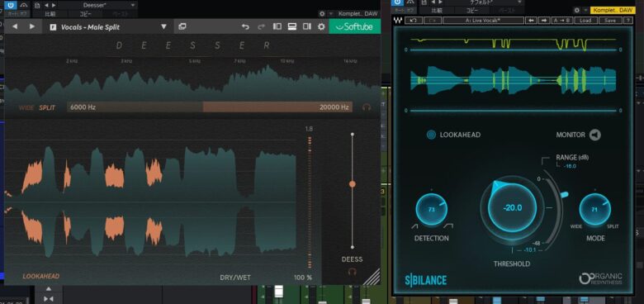This screenshot has width=644, height=304.
Task: Open Waves help question mark button
Action: 628,20
